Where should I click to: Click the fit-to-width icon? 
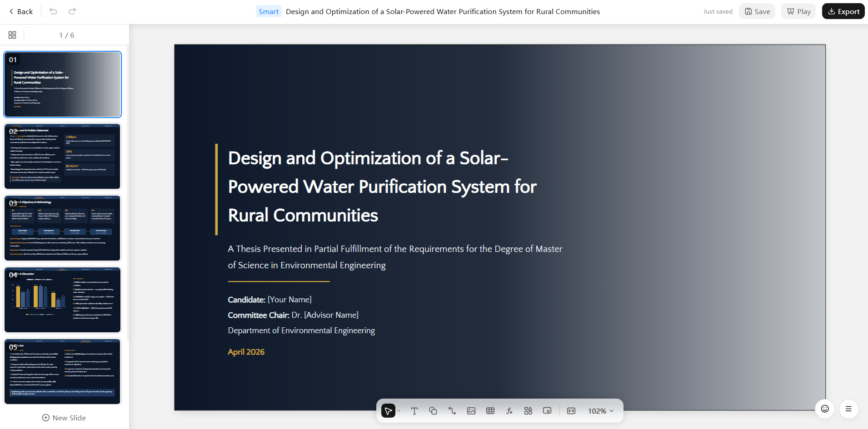click(x=571, y=411)
